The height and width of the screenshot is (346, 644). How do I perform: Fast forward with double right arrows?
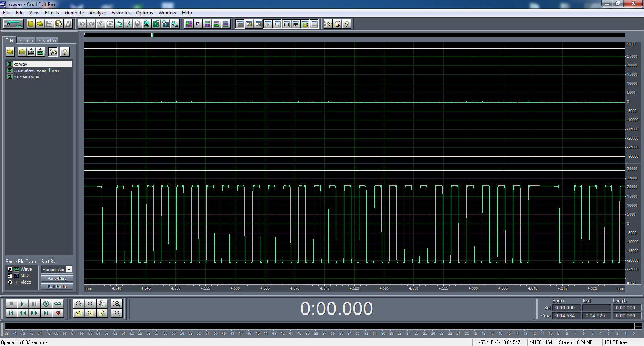coord(35,313)
